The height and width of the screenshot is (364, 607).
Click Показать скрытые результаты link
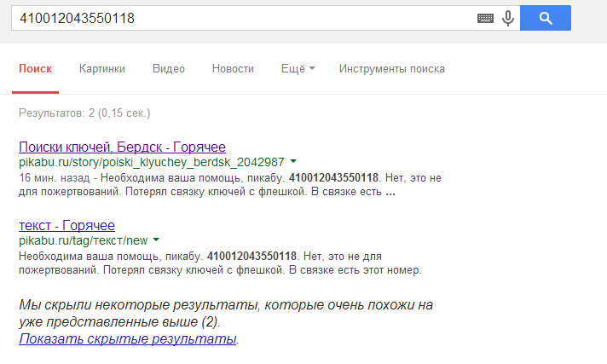pyautogui.click(x=128, y=338)
